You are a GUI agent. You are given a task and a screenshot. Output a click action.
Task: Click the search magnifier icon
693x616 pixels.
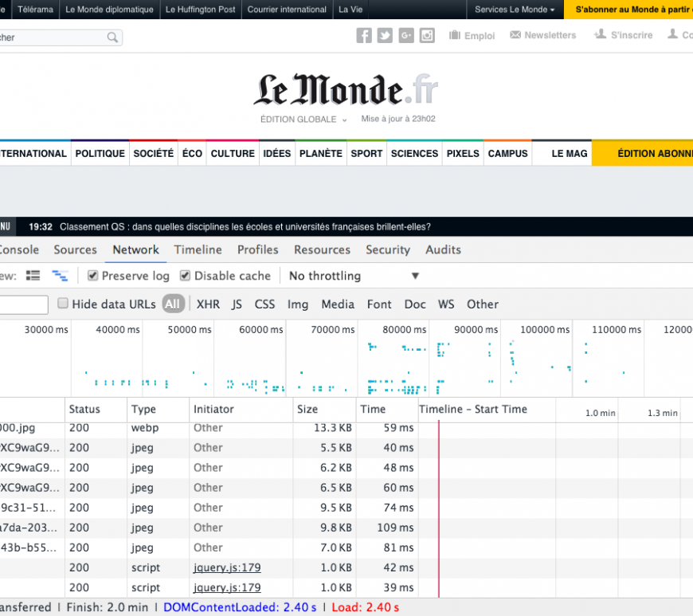(x=112, y=37)
